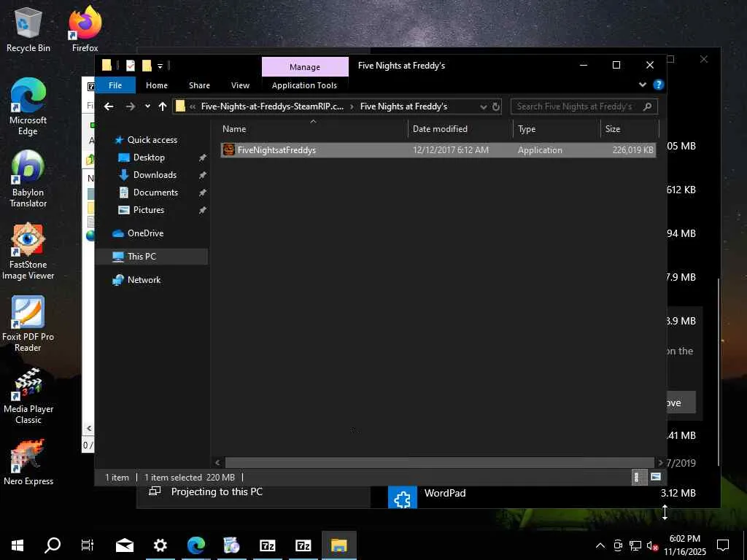Open the notification center icon
The height and width of the screenshot is (560, 747).
(723, 545)
